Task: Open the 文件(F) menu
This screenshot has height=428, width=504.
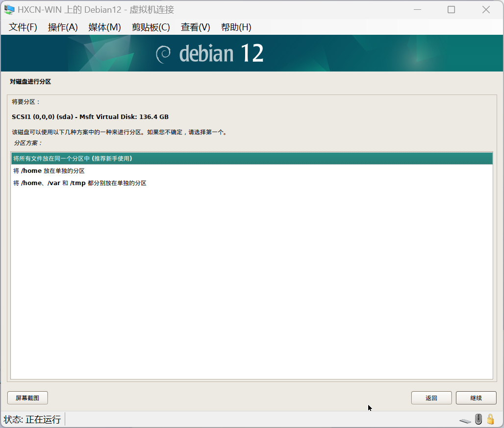Action: click(23, 27)
